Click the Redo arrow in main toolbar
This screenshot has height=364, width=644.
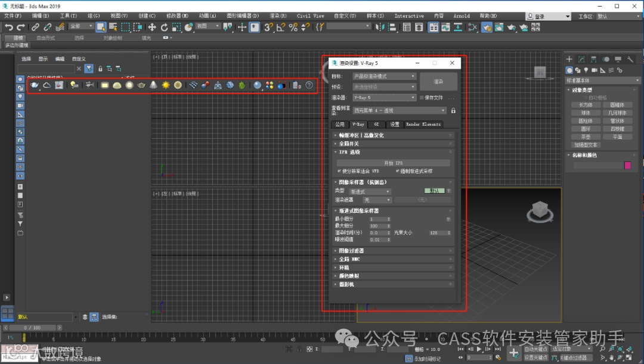click(20, 27)
